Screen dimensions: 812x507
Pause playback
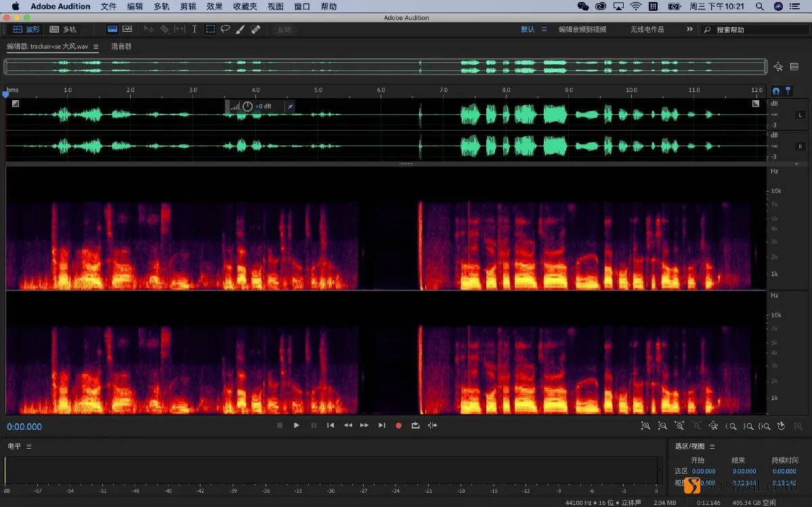pyautogui.click(x=314, y=425)
